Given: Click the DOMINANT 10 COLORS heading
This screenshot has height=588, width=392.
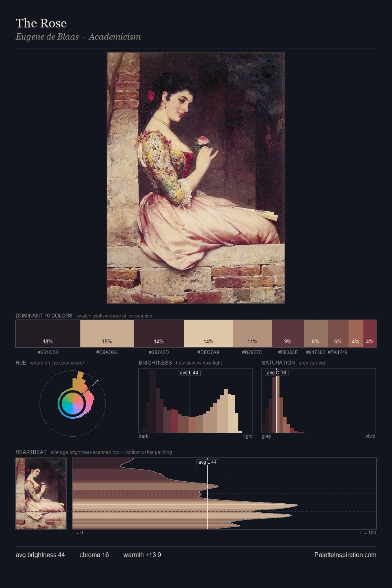Looking at the screenshot, I should point(44,316).
